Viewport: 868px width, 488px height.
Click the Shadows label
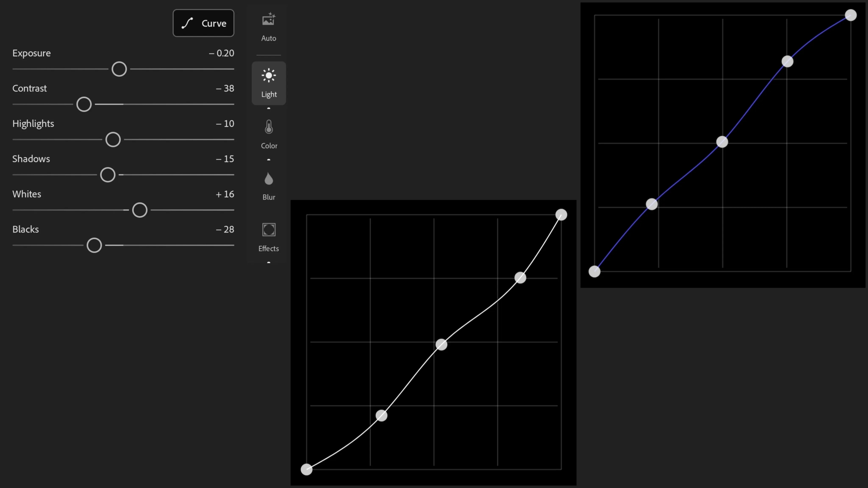(31, 159)
